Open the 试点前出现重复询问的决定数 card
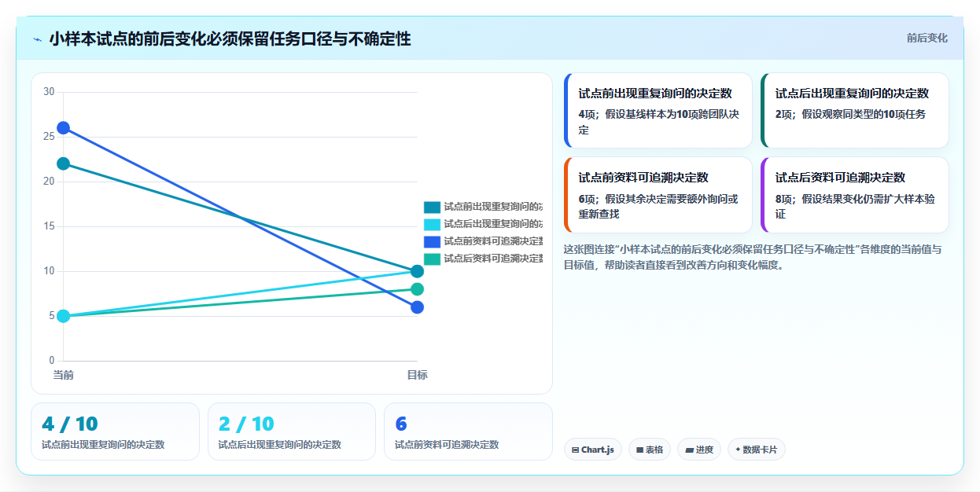980x492 pixels. 658,111
